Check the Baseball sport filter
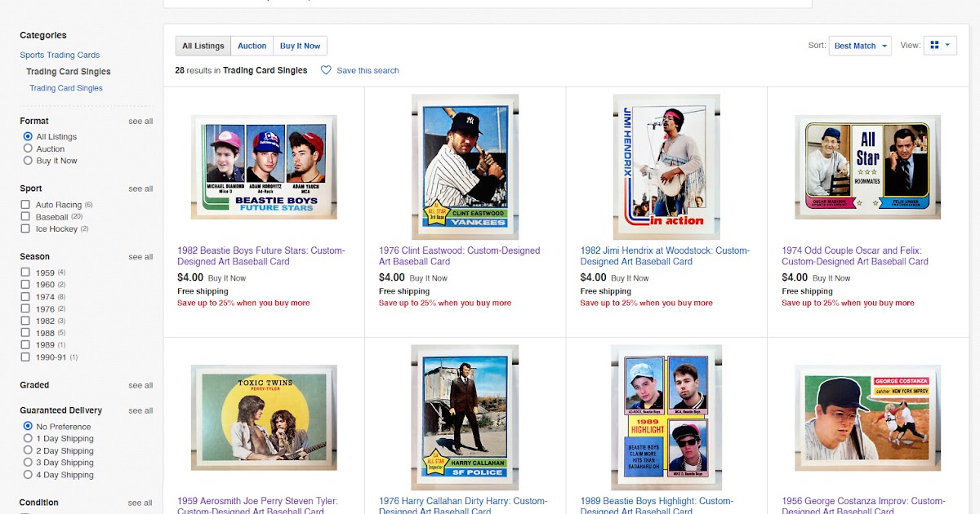The height and width of the screenshot is (514, 980). tap(25, 217)
